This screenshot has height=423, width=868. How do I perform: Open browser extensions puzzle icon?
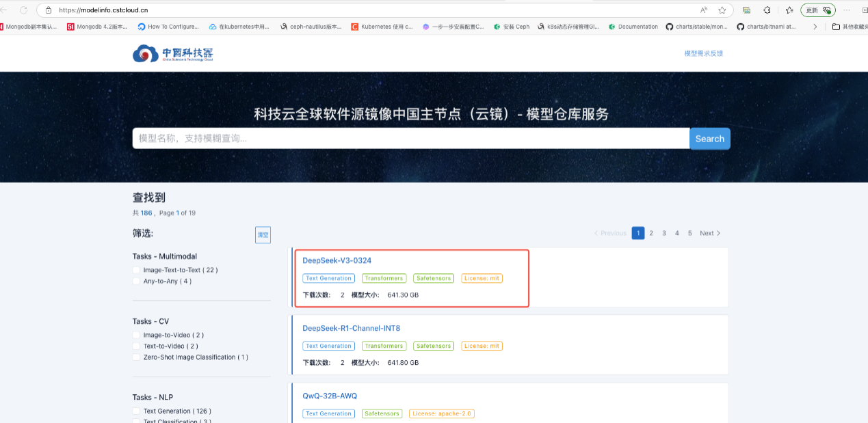pyautogui.click(x=767, y=10)
